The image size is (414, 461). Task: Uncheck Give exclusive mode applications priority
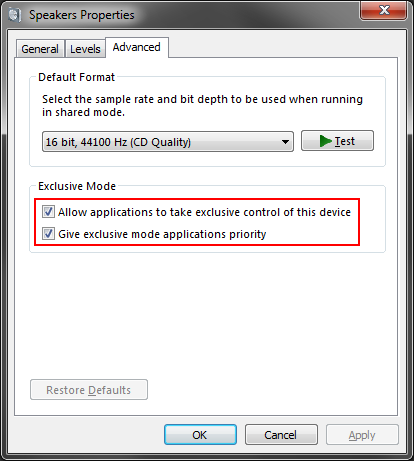(48, 234)
